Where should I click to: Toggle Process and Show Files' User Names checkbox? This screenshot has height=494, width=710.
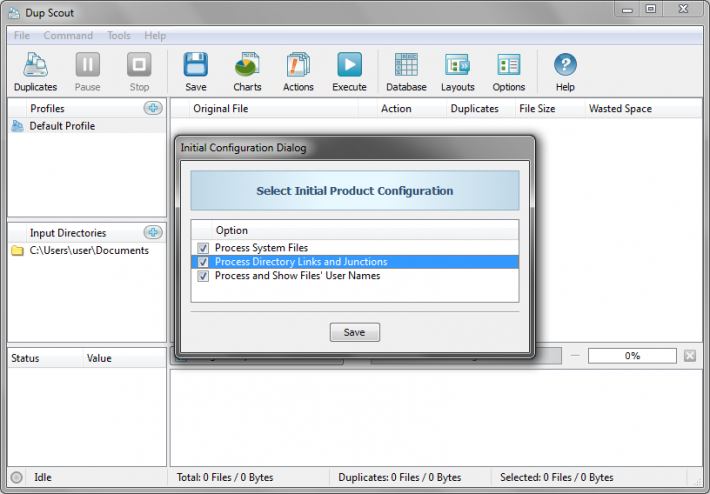[x=203, y=276]
